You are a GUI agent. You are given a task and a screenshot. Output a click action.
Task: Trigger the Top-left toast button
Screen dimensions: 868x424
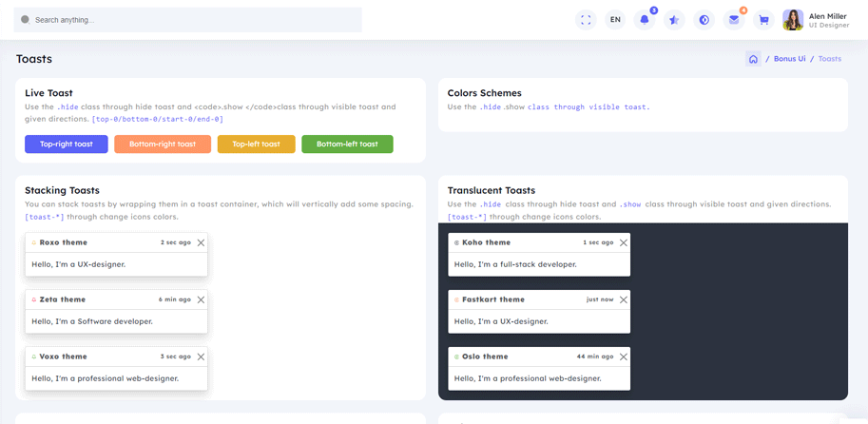click(x=257, y=145)
